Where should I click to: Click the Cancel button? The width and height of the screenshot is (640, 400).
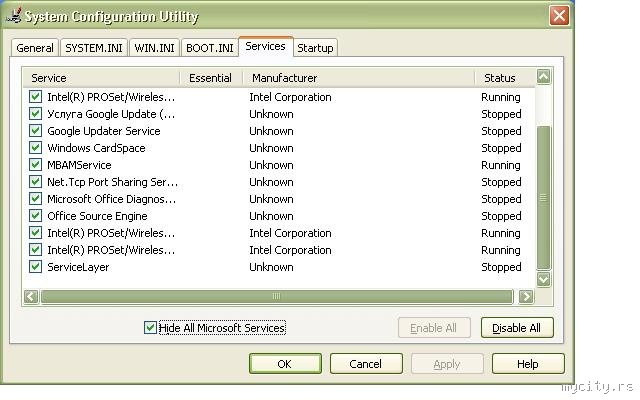(366, 364)
